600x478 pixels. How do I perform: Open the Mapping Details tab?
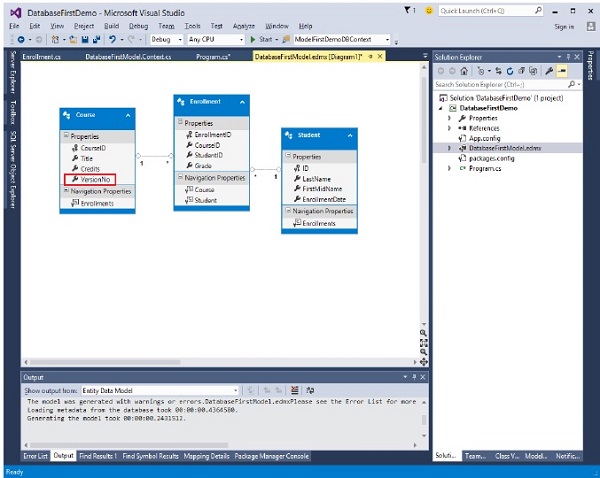[206, 456]
